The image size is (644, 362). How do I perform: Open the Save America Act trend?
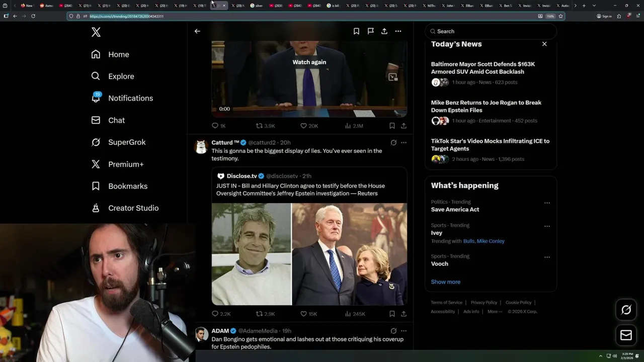455,209
